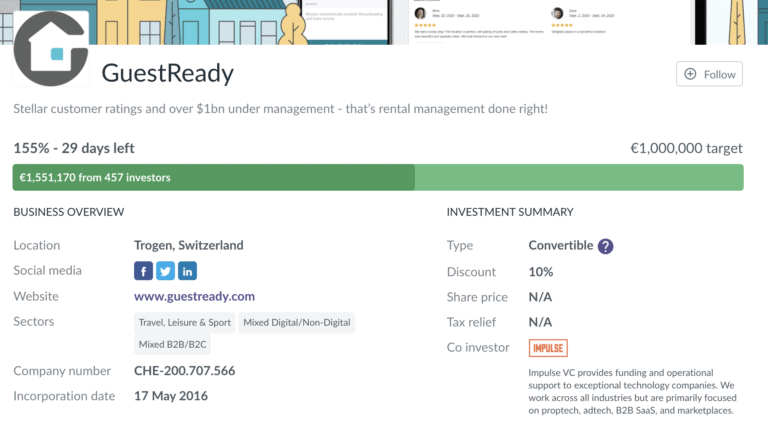Click the Tax relief N/A value
This screenshot has height=434, width=768.
coord(540,322)
